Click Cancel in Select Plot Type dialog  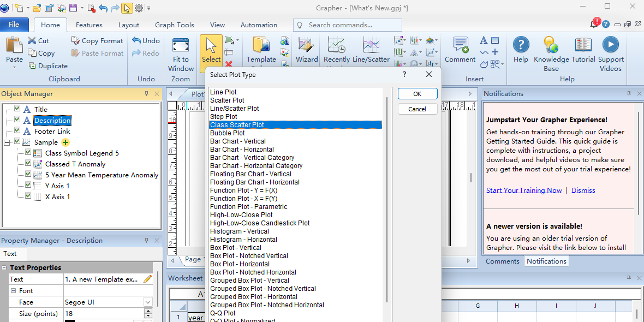(418, 109)
